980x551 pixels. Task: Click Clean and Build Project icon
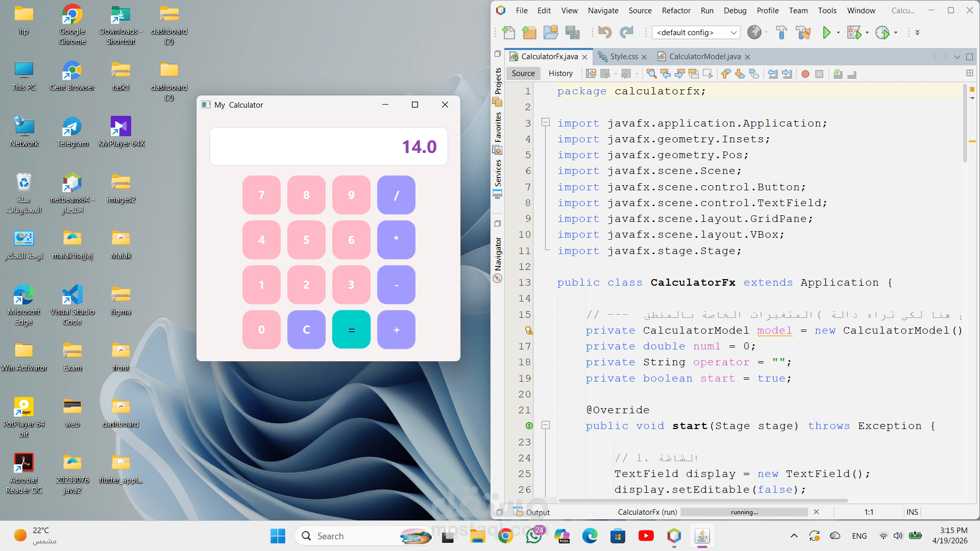click(x=803, y=33)
